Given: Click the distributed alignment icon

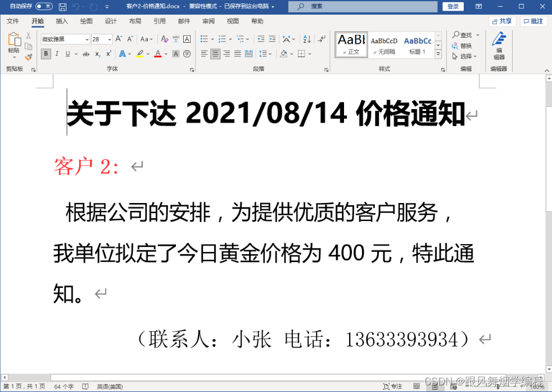Looking at the screenshot, I should (x=248, y=54).
